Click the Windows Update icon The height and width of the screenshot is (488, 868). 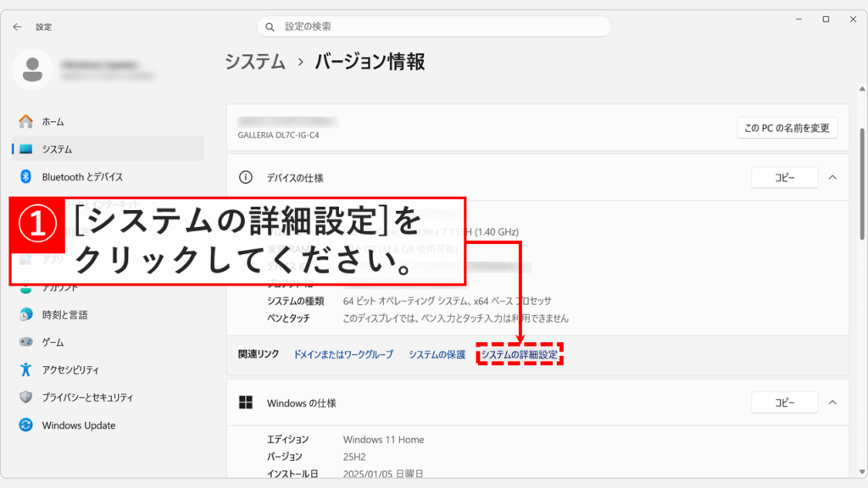point(25,425)
